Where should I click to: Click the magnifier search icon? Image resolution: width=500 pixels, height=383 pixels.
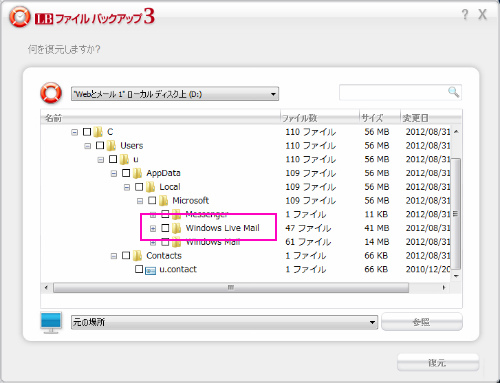tap(453, 92)
